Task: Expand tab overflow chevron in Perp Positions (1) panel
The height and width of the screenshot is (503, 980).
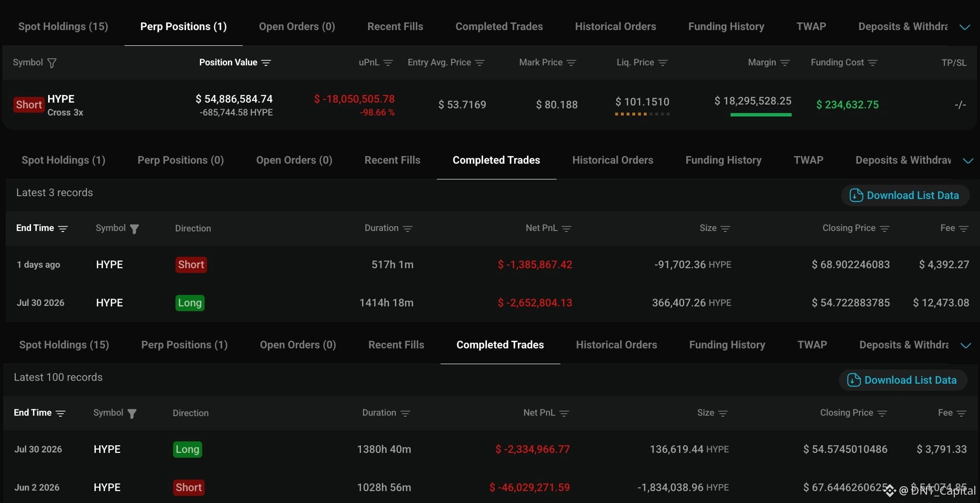Action: pyautogui.click(x=965, y=27)
